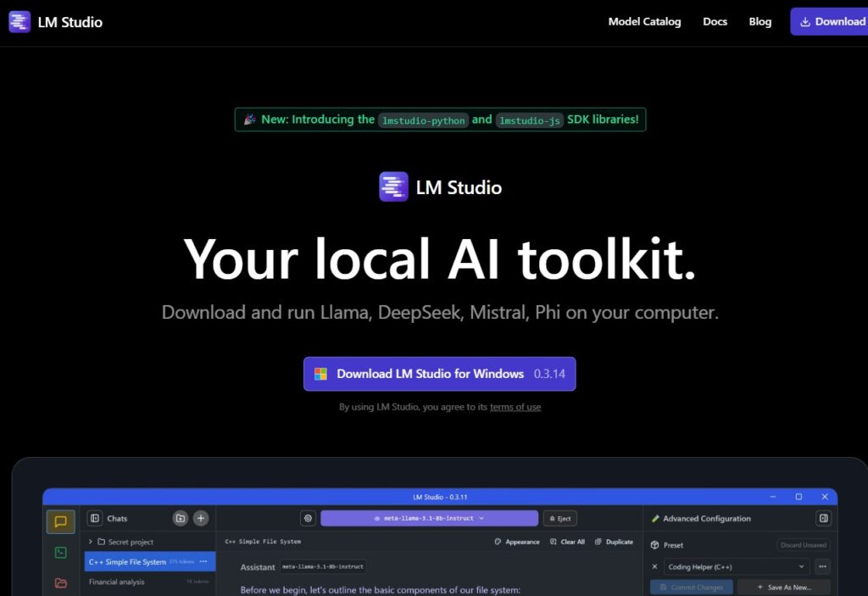Select the chat bubble icon in the sidebar
868x596 pixels.
point(60,521)
